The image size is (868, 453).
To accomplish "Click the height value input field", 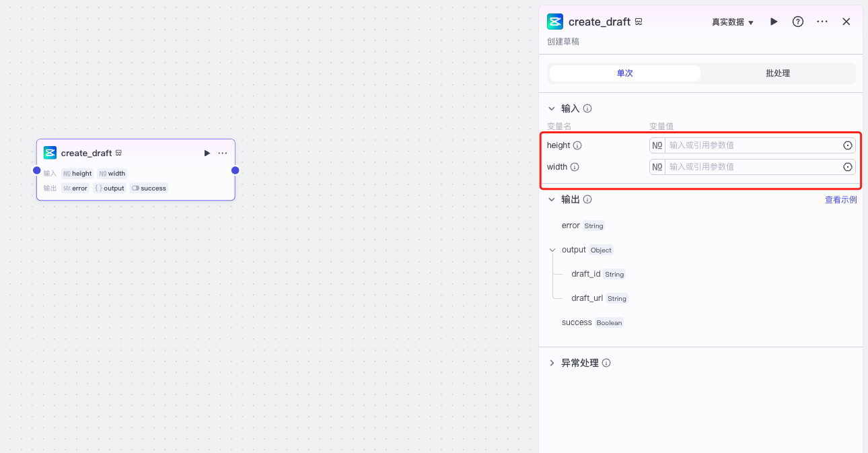I will tap(752, 145).
